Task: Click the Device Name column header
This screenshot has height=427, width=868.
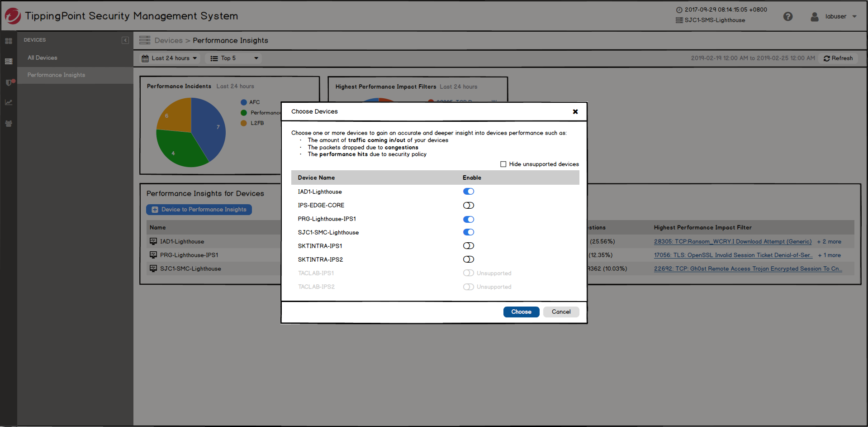Action: click(x=316, y=178)
